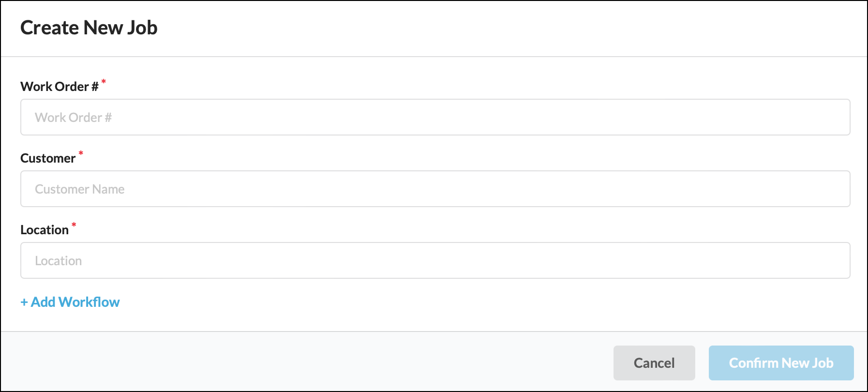Click the Work Order # input field
The width and height of the screenshot is (868, 392).
(435, 117)
